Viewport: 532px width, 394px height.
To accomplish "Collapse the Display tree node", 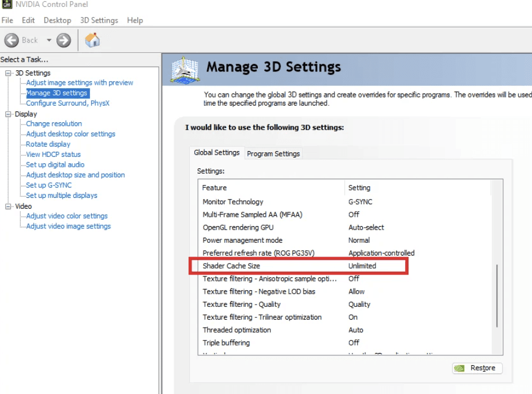I will click(8, 114).
